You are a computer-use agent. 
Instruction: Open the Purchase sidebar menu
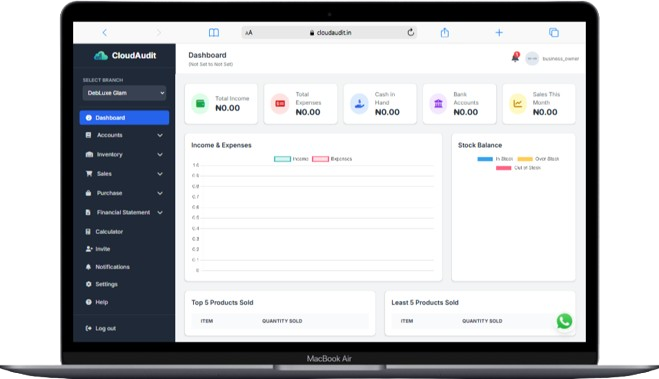coord(124,193)
